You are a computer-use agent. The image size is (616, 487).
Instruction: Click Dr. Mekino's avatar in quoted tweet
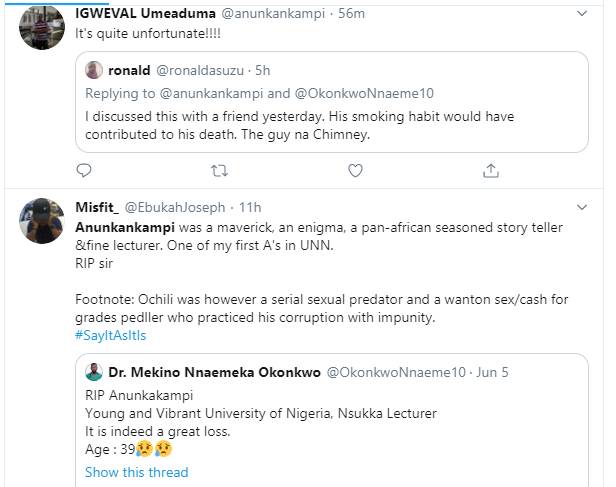[x=94, y=373]
